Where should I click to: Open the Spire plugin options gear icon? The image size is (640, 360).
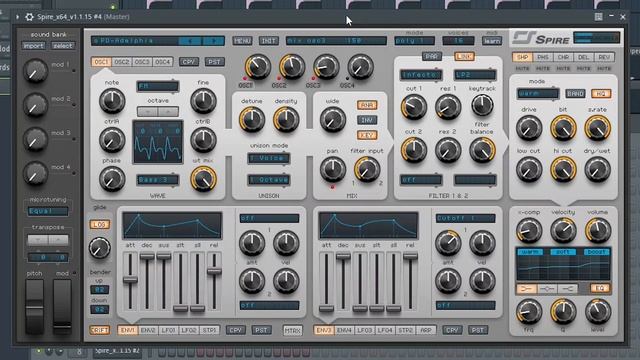29,17
